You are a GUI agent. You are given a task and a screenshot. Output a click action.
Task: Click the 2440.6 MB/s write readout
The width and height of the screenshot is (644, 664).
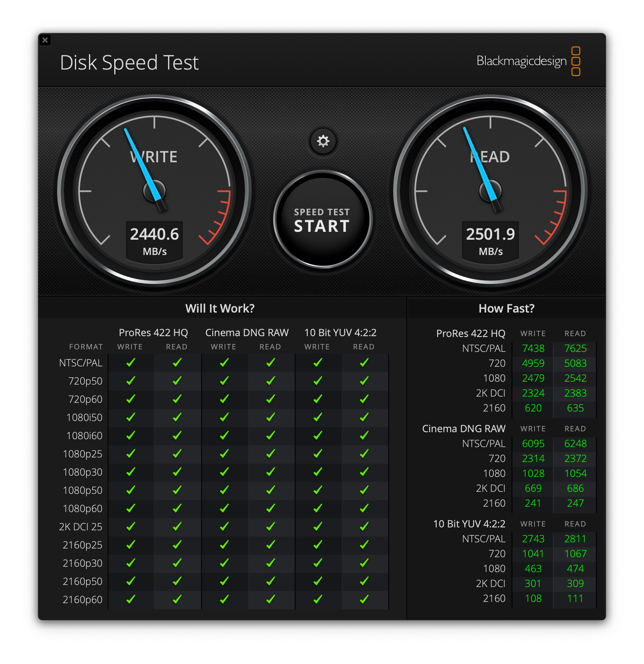coord(154,241)
